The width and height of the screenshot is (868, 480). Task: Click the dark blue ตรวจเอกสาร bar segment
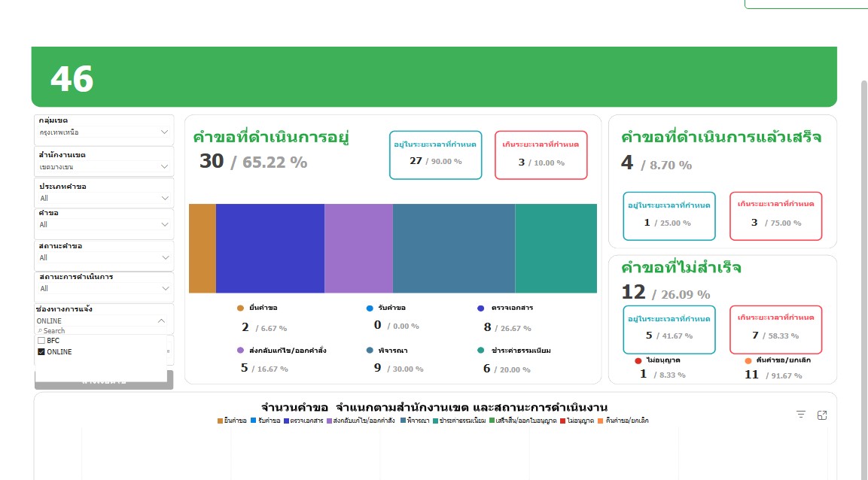coord(270,248)
